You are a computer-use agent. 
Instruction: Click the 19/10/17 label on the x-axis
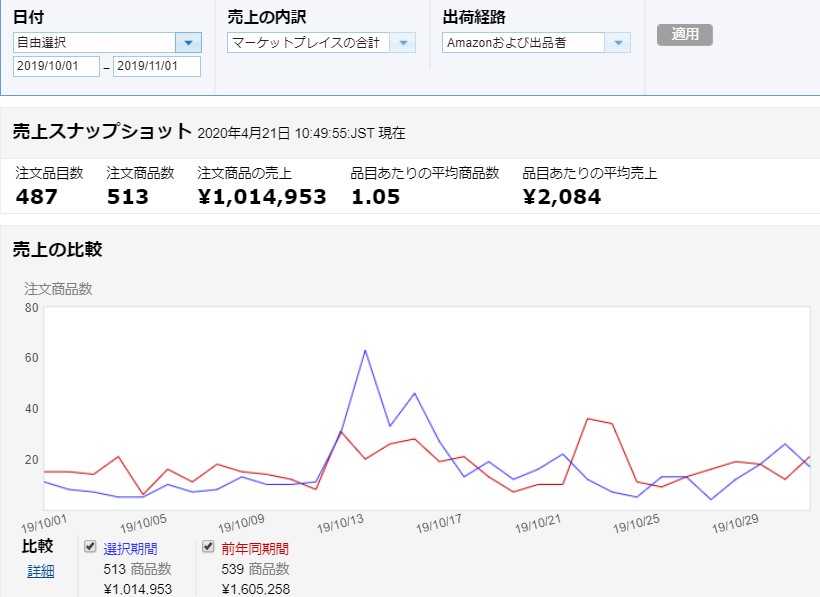click(x=439, y=524)
